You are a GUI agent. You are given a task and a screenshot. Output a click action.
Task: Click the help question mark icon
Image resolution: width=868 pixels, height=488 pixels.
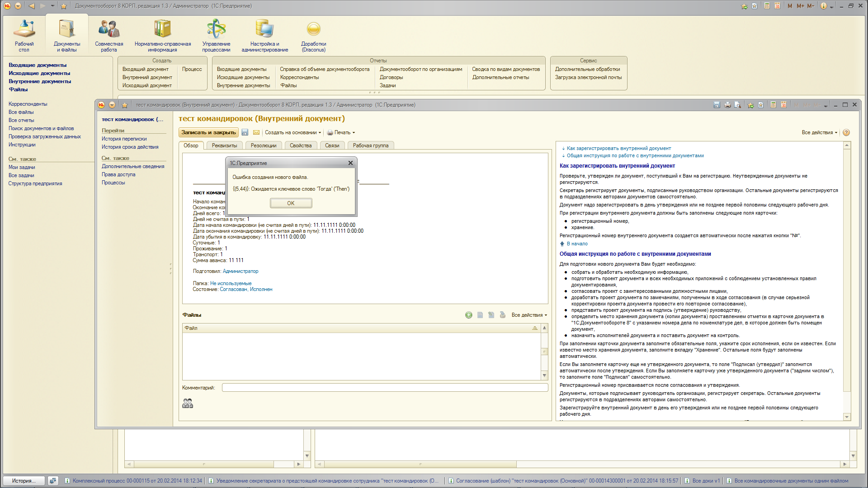tap(846, 132)
